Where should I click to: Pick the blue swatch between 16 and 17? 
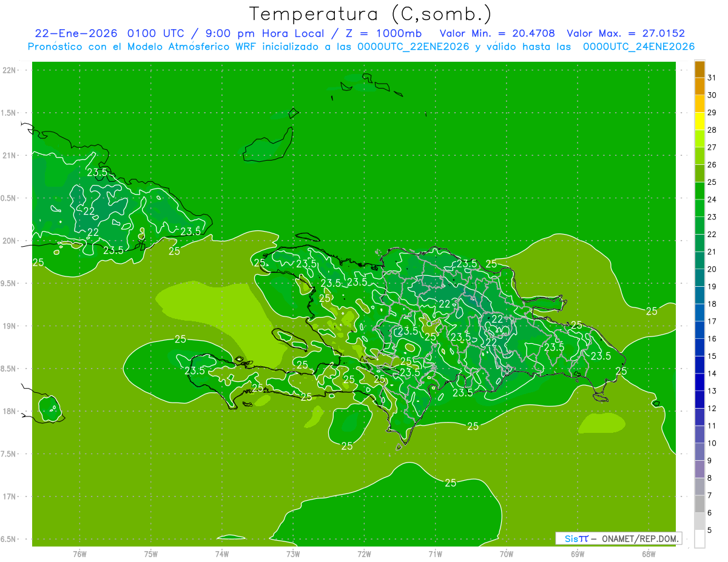coord(699,330)
